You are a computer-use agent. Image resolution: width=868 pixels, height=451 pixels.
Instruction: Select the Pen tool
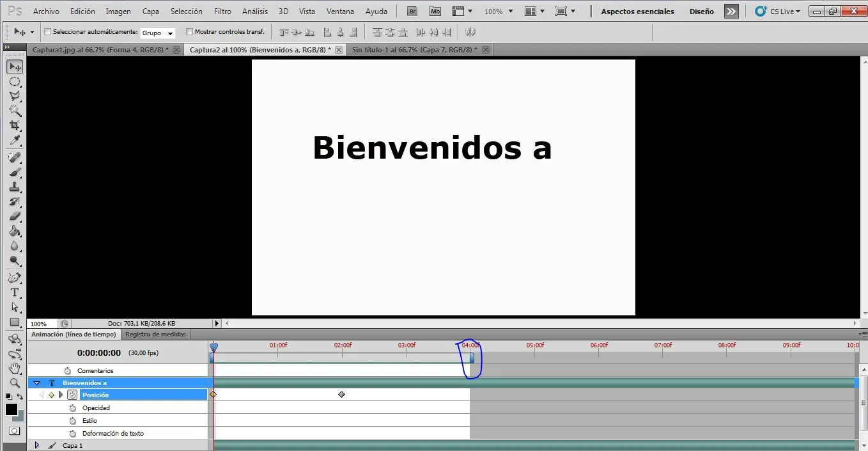pos(15,278)
